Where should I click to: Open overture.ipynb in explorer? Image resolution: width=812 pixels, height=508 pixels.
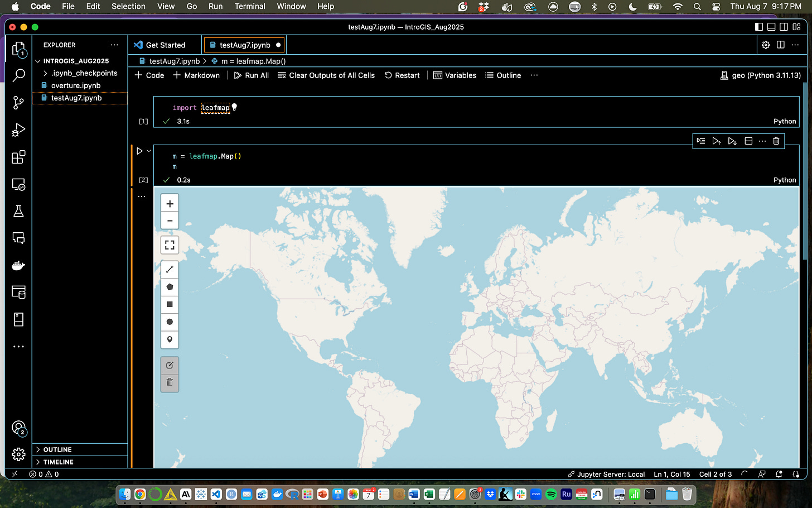(76, 85)
